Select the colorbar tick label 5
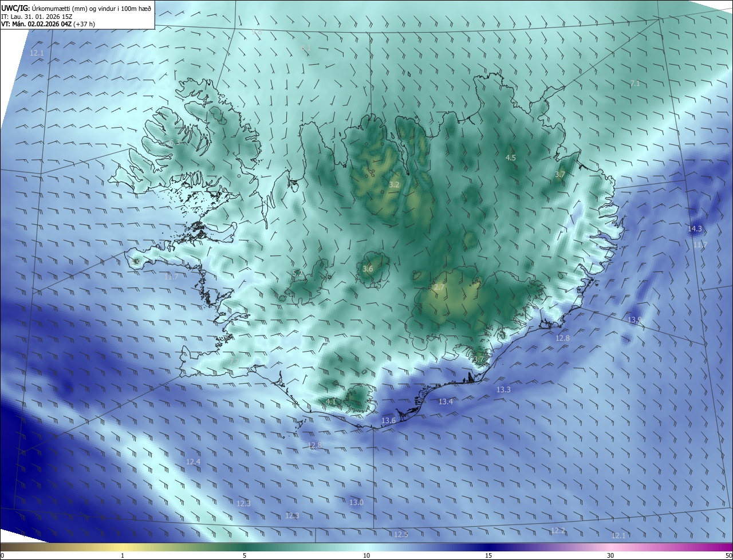Viewport: 733px width, 560px height. [245, 556]
